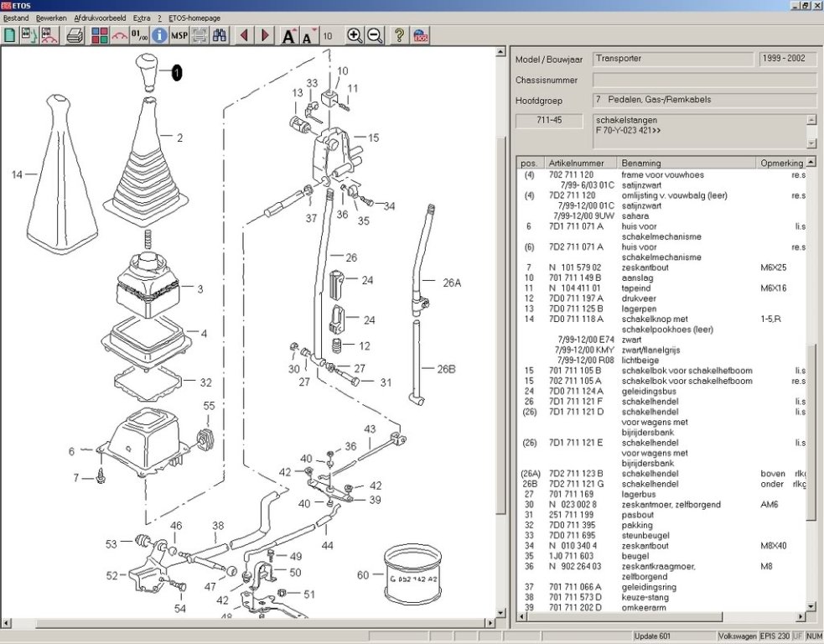
Task: Increase font size with large A icon
Action: (x=288, y=35)
